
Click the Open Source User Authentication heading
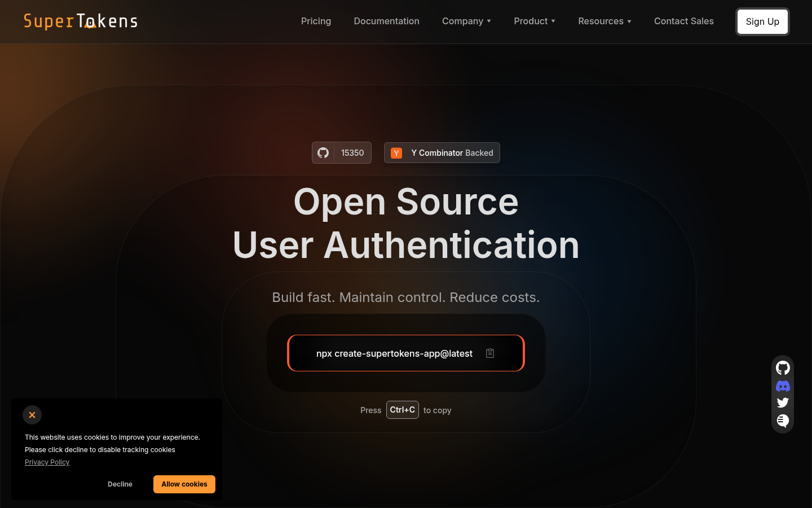point(406,224)
